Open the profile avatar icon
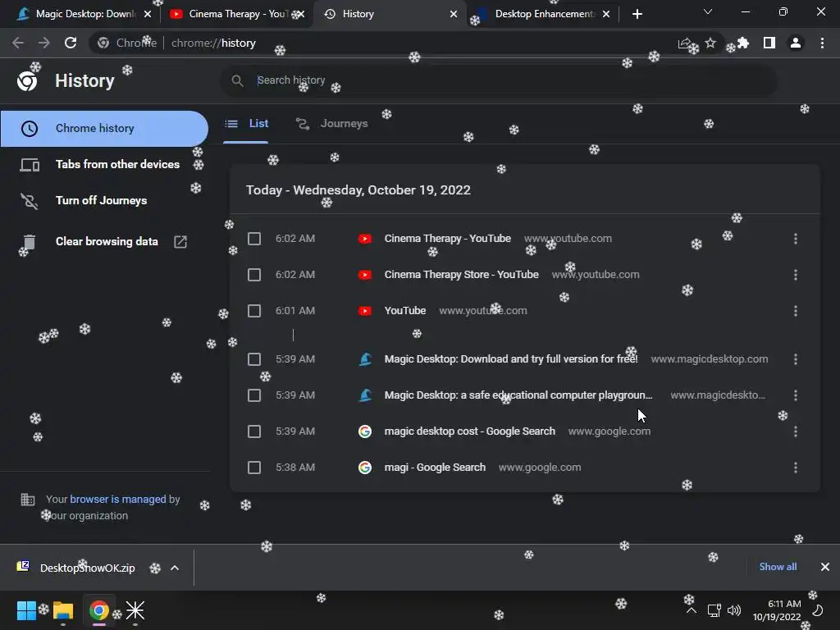Screen dimensions: 840x630 pyautogui.click(x=796, y=43)
